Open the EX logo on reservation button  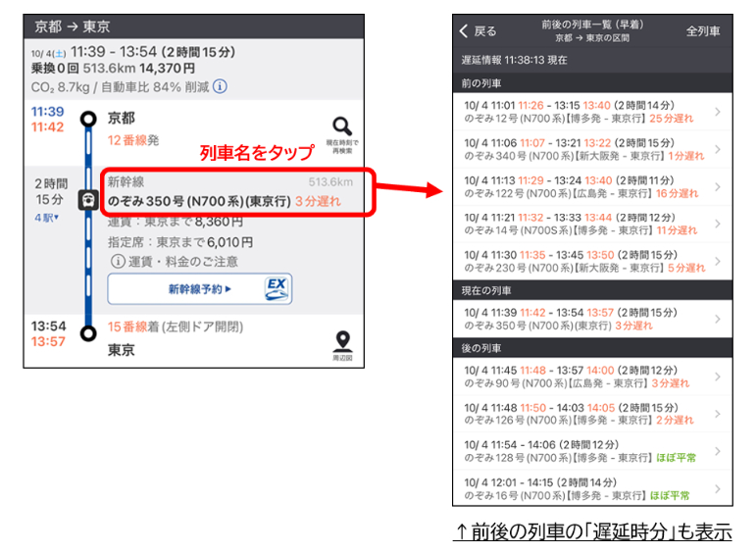277,289
